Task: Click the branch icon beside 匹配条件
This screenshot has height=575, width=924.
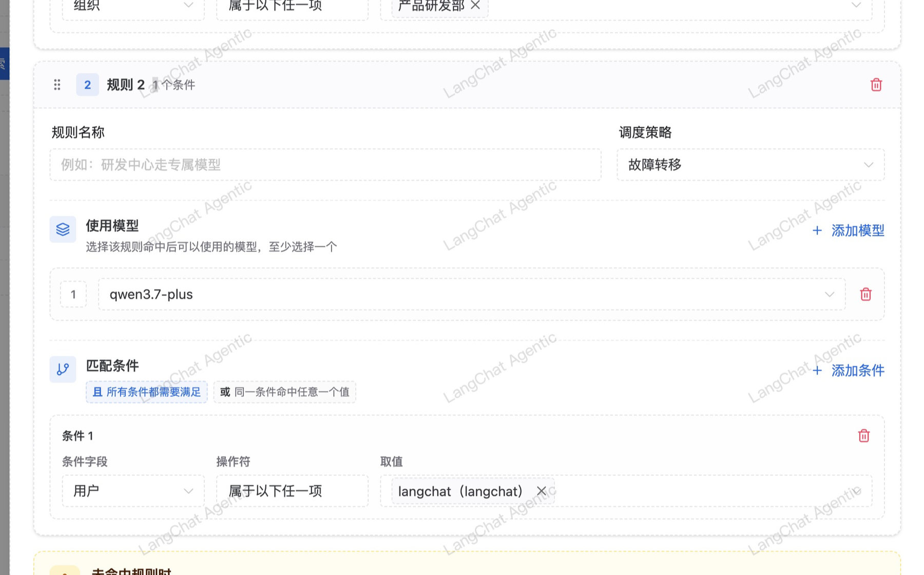Action: pos(63,369)
